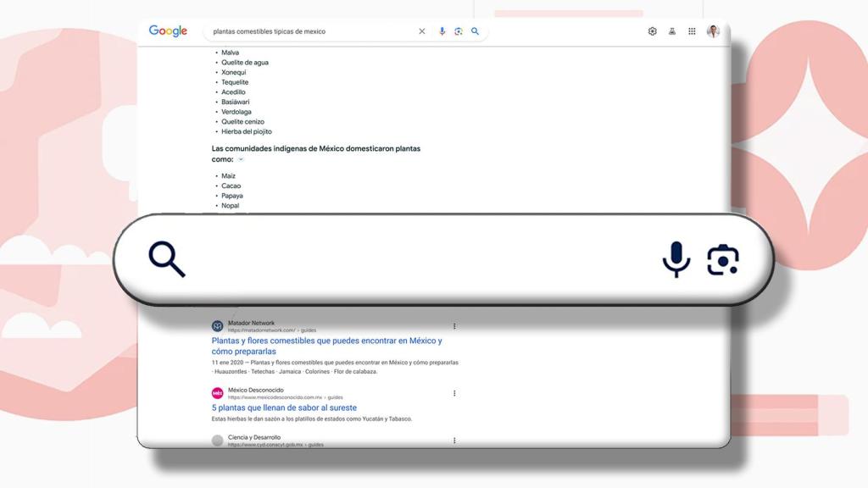This screenshot has height=488, width=868.
Task: Select the 'Quelite cenizo' list item
Action: (242, 122)
